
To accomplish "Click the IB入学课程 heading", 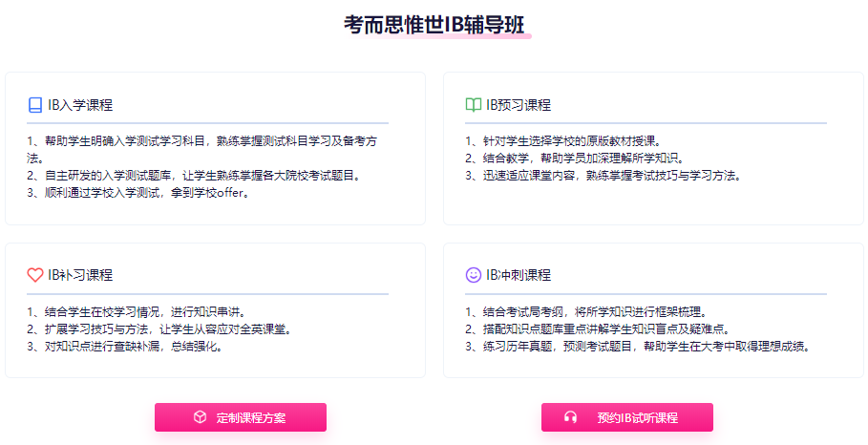I will coord(80,105).
